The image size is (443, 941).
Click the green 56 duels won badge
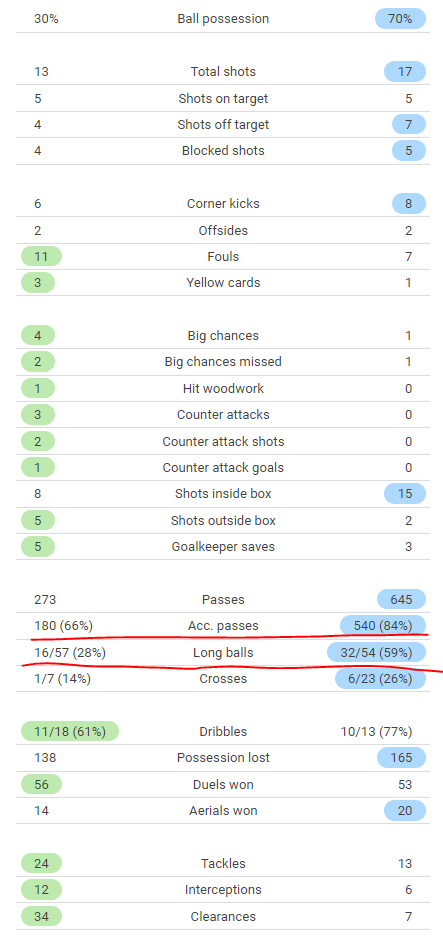pos(41,784)
